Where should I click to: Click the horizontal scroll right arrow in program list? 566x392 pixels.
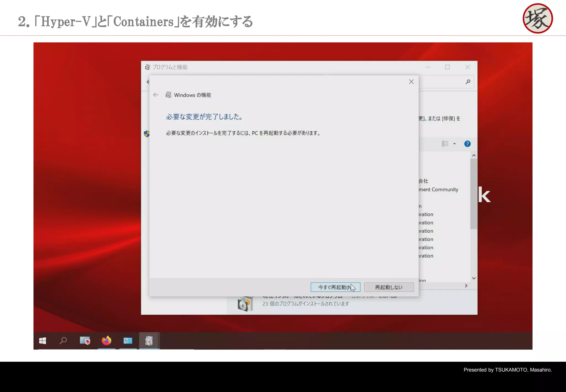click(x=466, y=286)
